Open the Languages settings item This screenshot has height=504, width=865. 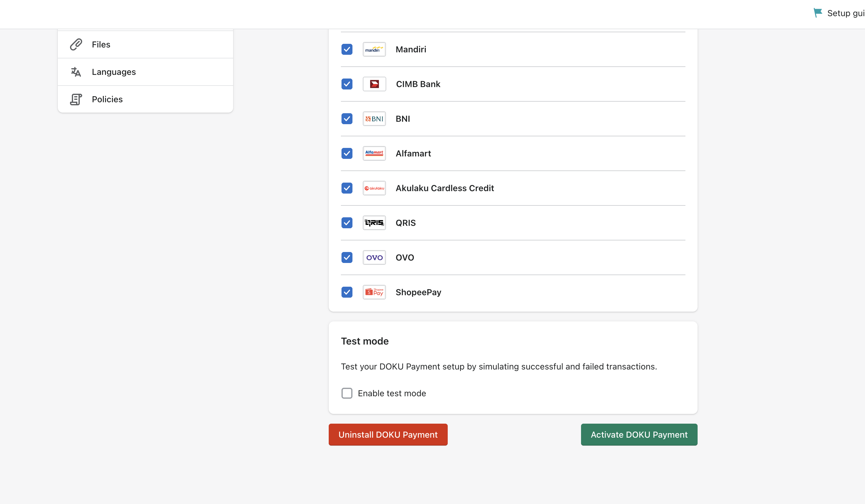[145, 72]
